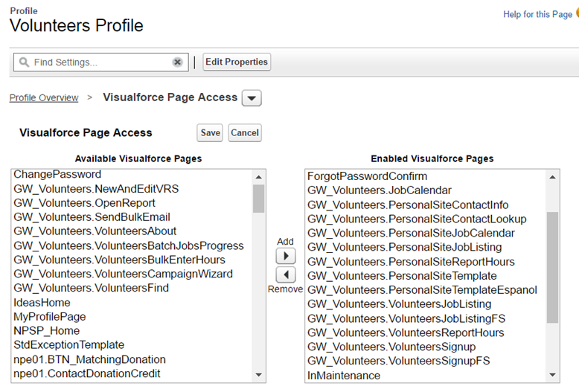Select GW_Volunteers.PersonalSiteJobListing entry
The width and height of the screenshot is (579, 392).
pos(426,247)
